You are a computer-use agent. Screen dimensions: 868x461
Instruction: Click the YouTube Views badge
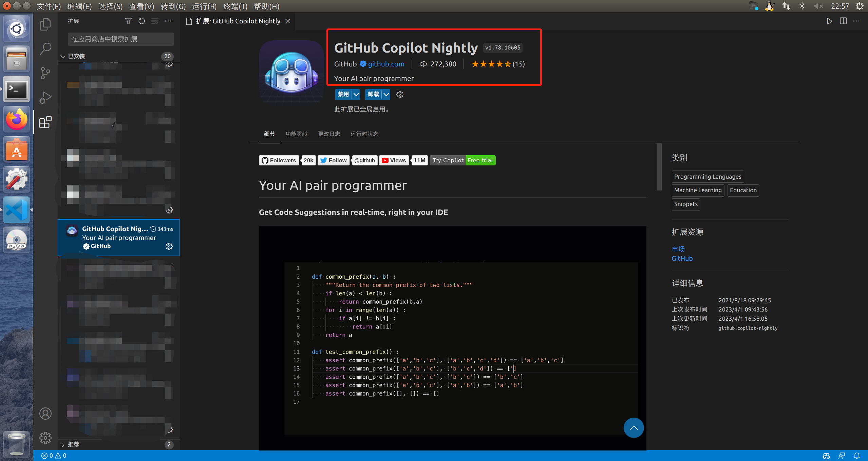tap(403, 160)
